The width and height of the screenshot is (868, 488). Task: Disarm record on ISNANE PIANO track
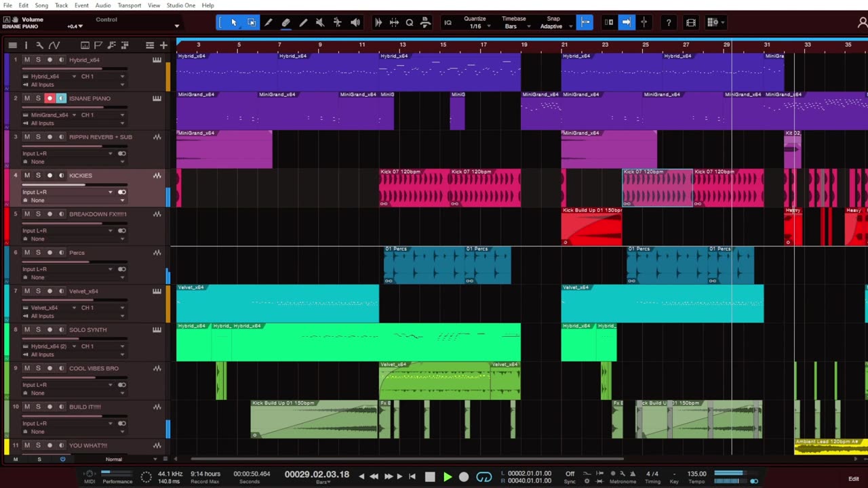tap(50, 98)
